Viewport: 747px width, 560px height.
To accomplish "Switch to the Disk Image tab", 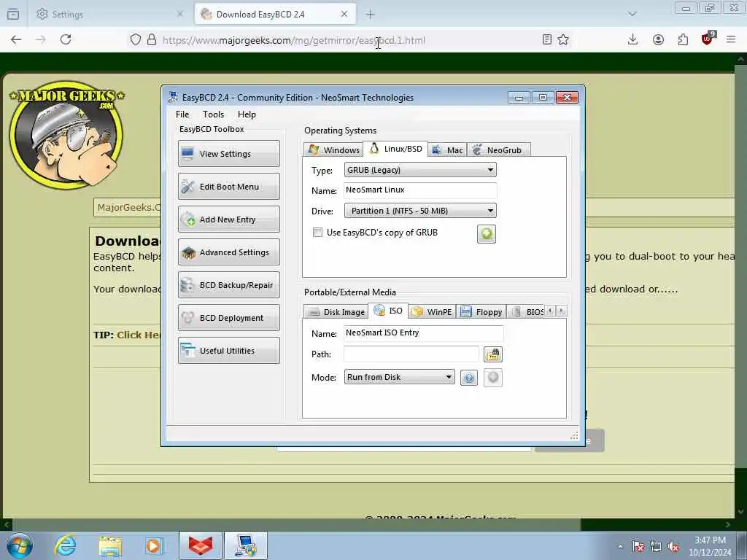I will [x=336, y=311].
